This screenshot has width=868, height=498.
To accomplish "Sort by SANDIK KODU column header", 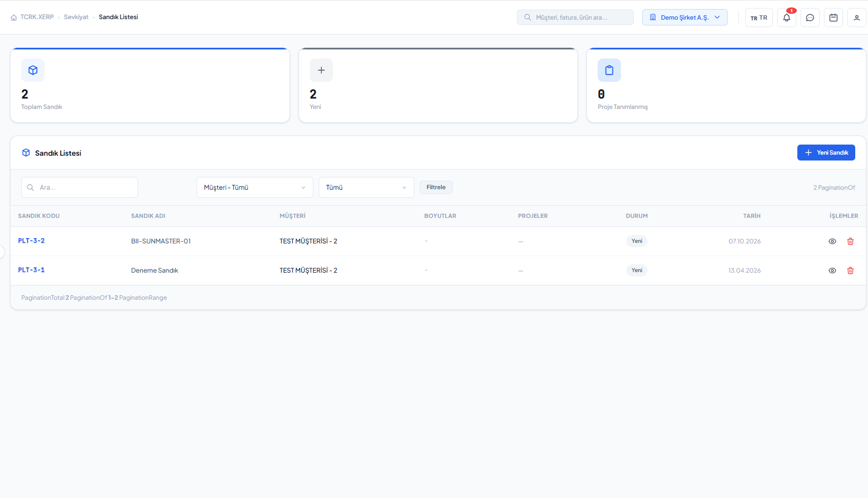I will coord(39,216).
